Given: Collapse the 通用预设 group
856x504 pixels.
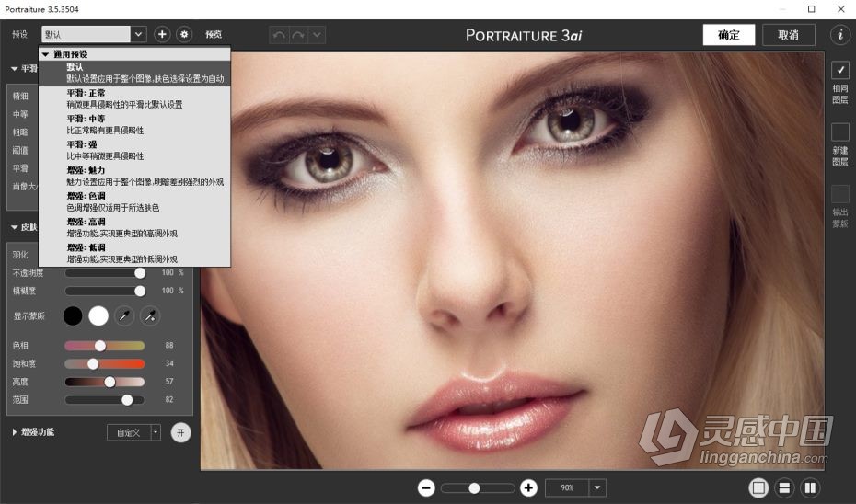Looking at the screenshot, I should tap(45, 54).
